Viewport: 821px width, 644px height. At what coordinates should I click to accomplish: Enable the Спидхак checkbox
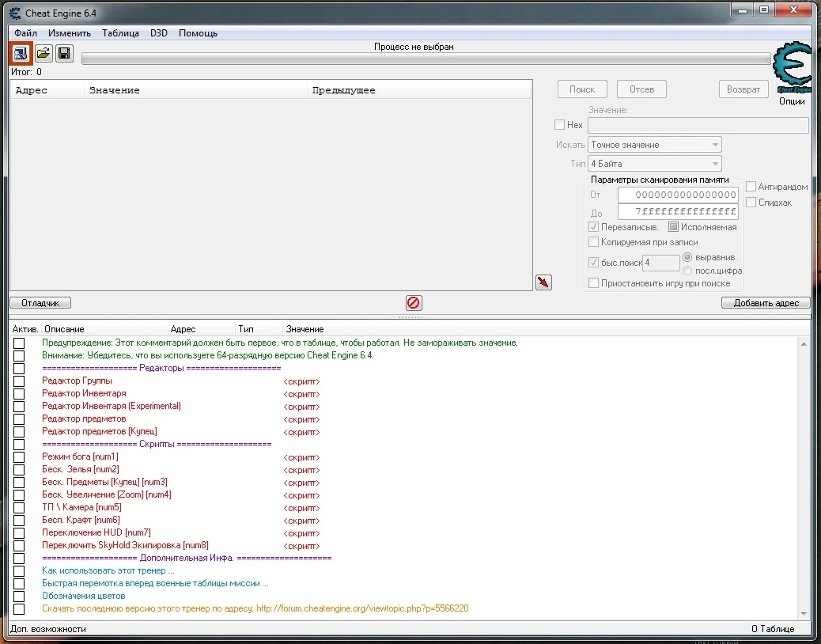[x=751, y=203]
